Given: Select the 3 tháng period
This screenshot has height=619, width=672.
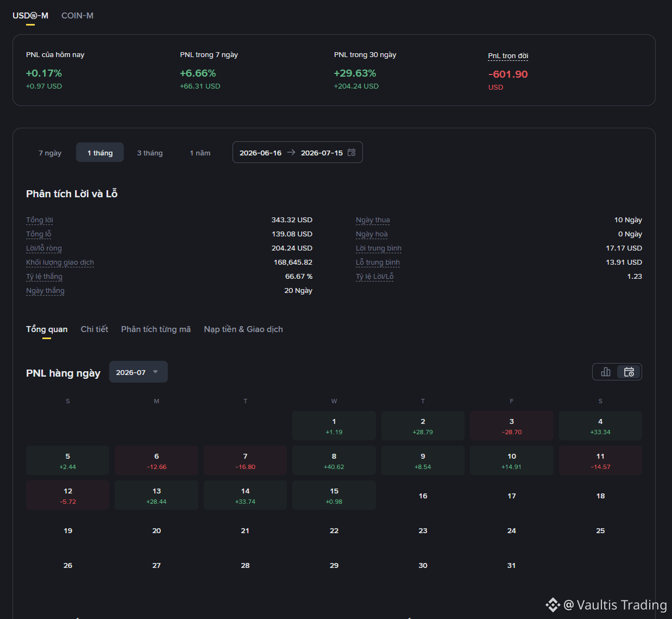Looking at the screenshot, I should (150, 153).
